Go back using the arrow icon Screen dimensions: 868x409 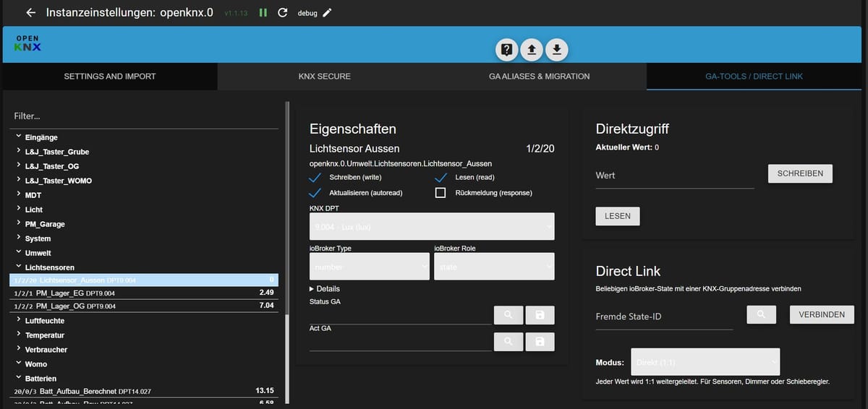click(x=30, y=13)
